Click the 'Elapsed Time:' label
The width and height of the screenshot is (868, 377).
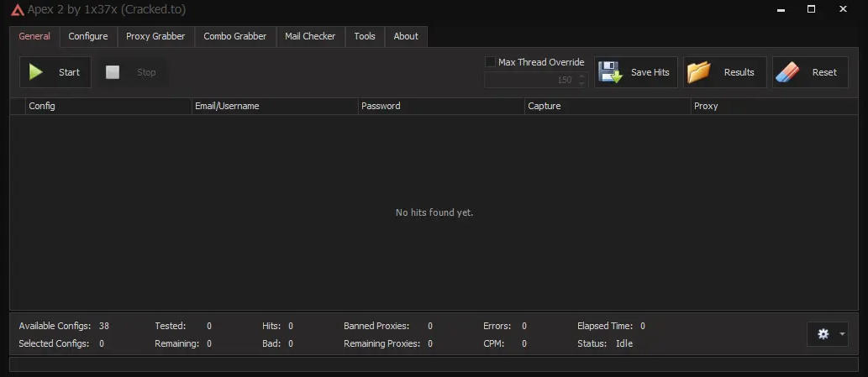(605, 326)
